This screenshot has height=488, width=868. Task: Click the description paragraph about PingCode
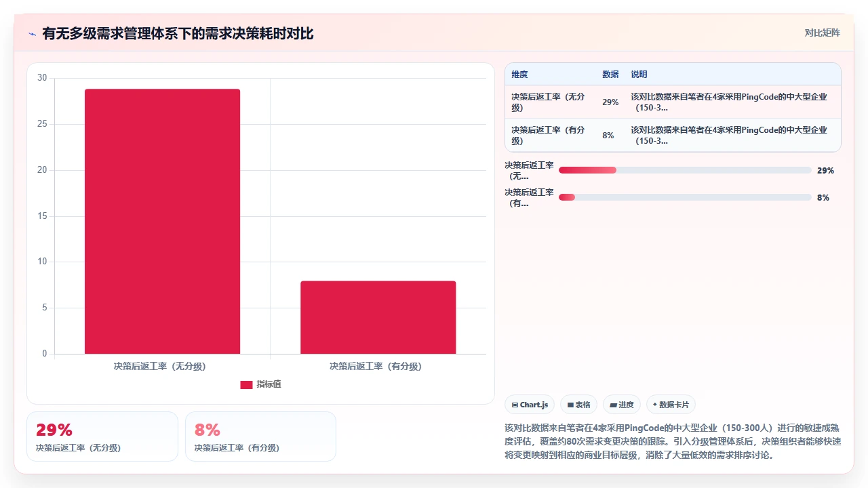(673, 441)
